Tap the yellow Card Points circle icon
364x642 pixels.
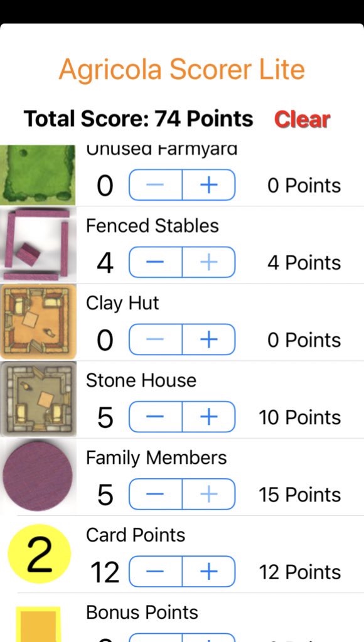click(40, 554)
